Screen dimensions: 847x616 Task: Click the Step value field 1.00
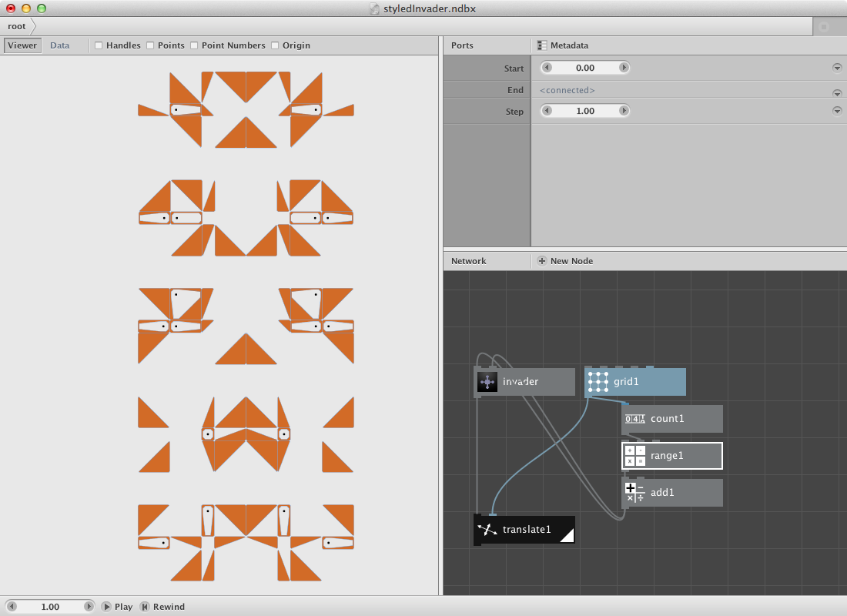point(585,111)
